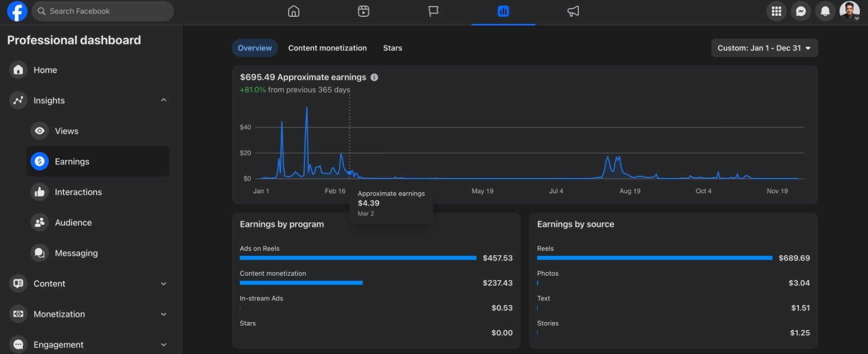Click the Professional dashboard title
This screenshot has width=868, height=354.
74,40
